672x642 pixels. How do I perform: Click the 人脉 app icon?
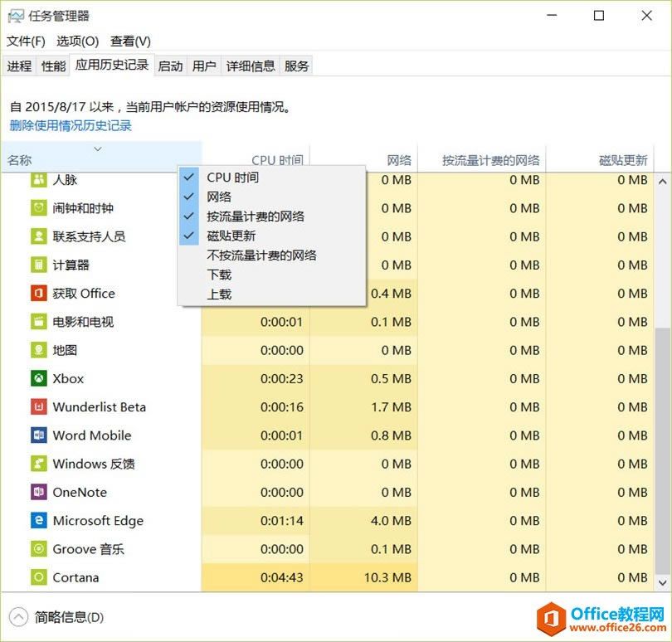[x=38, y=179]
